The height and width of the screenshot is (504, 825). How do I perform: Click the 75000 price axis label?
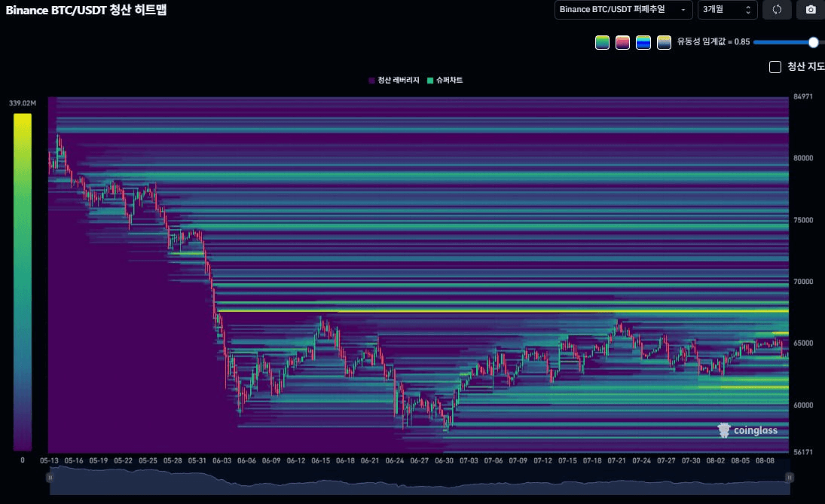[803, 220]
